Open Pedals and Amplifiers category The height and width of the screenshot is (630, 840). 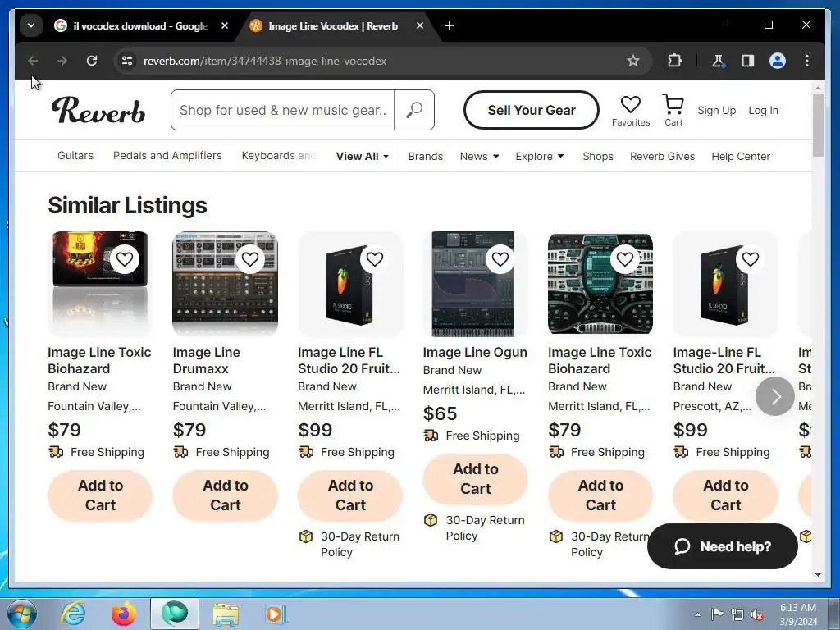tap(167, 155)
